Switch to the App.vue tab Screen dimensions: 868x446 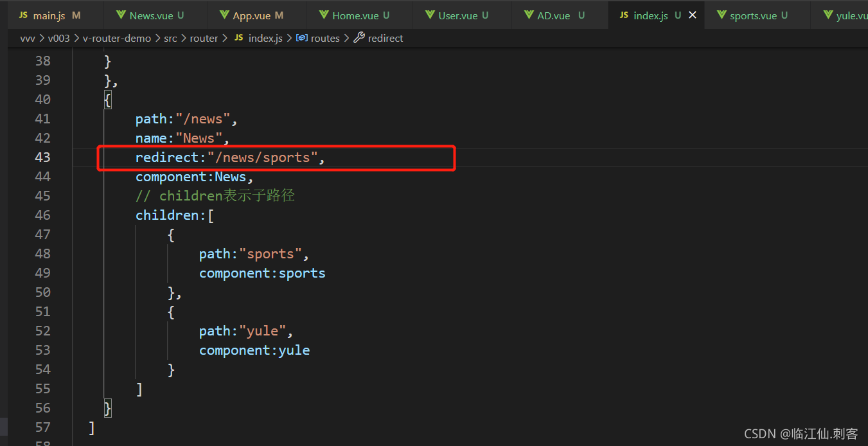coord(258,15)
